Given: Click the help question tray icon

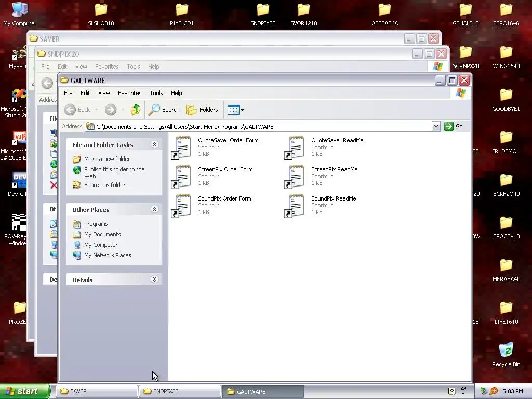Looking at the screenshot, I should click(x=451, y=391).
